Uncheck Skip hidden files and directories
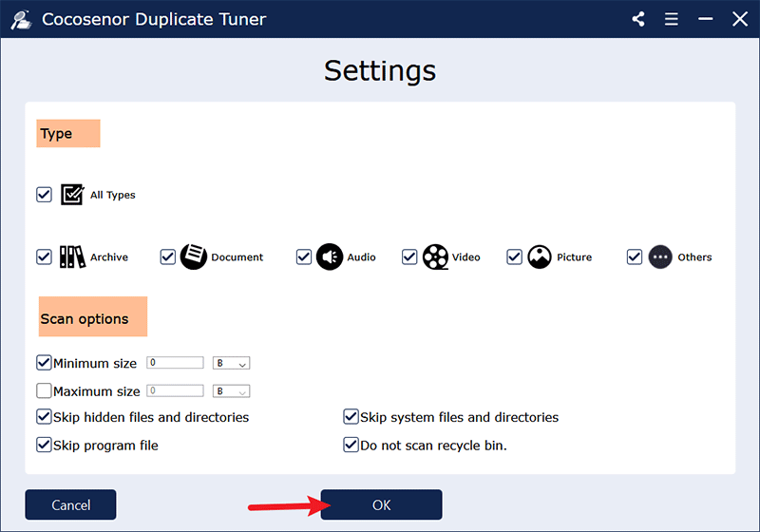This screenshot has height=532, width=760. tap(44, 417)
